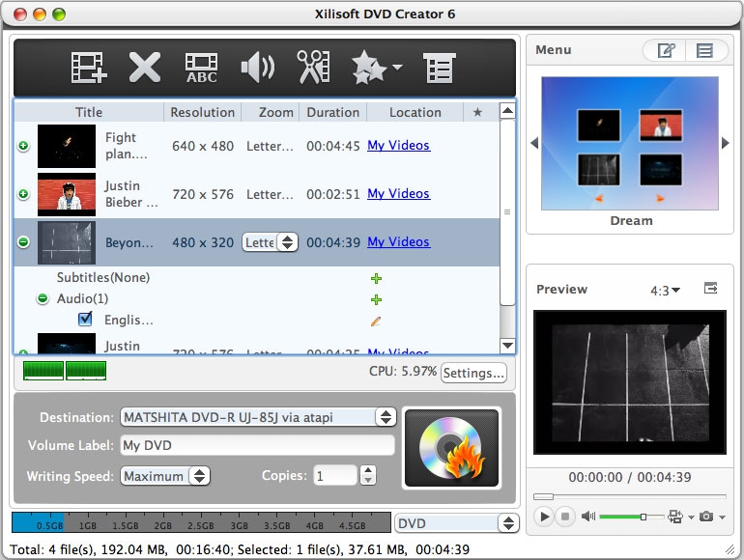Click the Effects star icon in toolbar
This screenshot has width=744, height=560.
372,68
